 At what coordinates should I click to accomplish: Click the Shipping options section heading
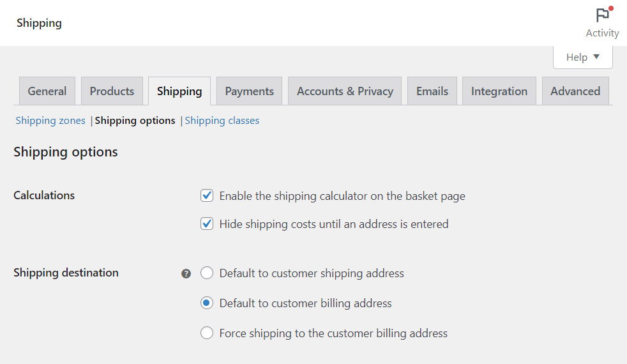[x=66, y=152]
